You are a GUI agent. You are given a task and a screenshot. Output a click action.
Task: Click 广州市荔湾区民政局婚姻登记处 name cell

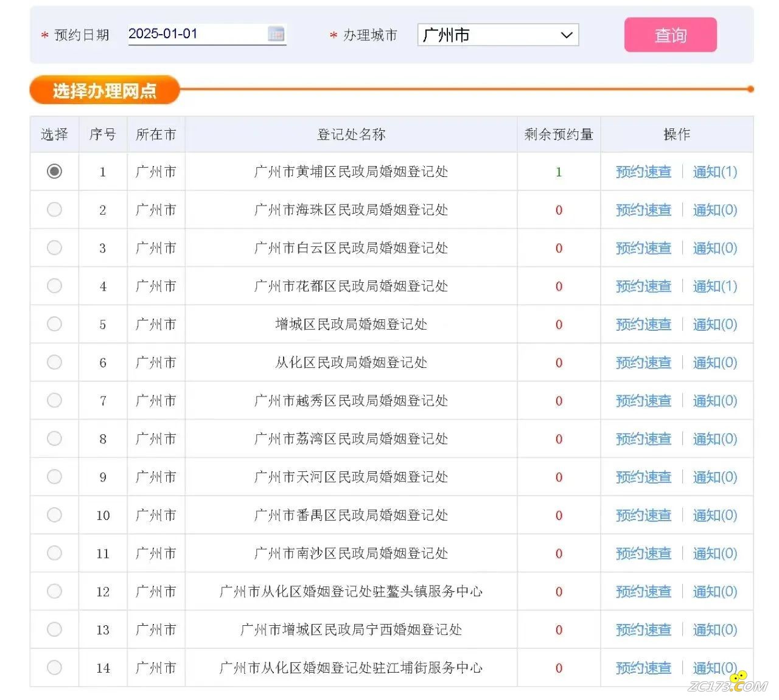click(351, 439)
